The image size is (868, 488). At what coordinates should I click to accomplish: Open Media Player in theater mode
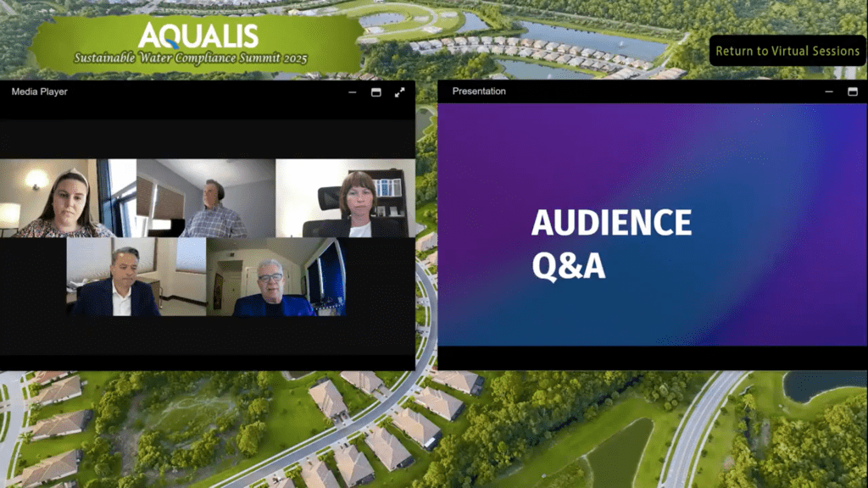(376, 91)
